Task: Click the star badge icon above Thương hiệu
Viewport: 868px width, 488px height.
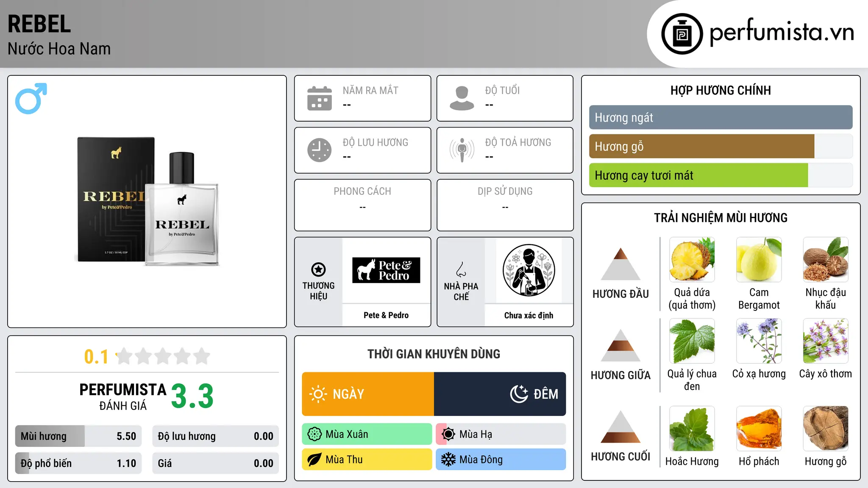Action: (318, 269)
